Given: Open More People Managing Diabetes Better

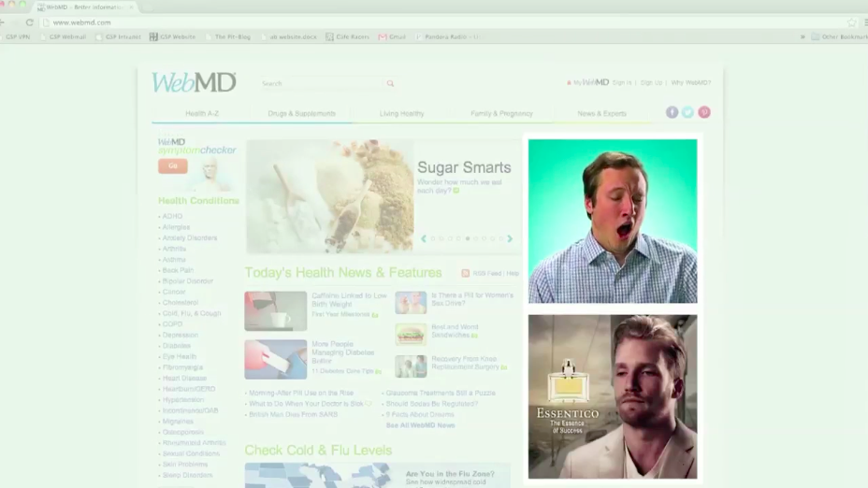Looking at the screenshot, I should click(x=343, y=352).
